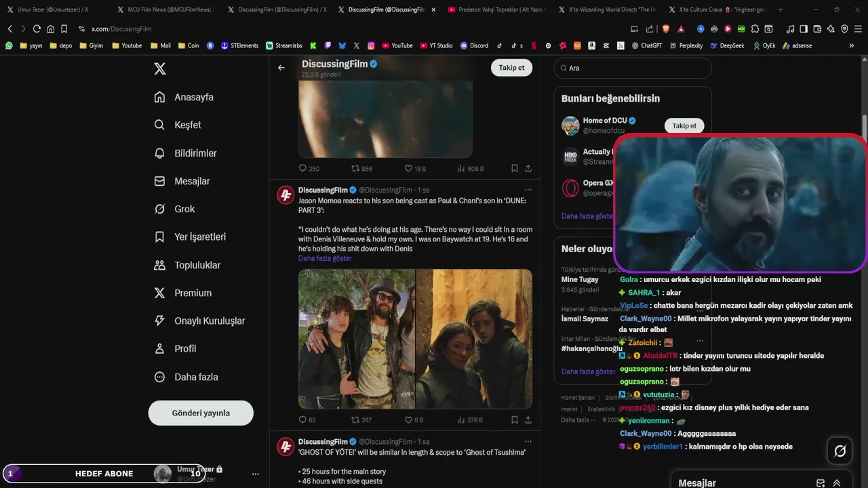Switch to the Predator Vahşi Topraklar tab
The image size is (868, 488).
497,9
